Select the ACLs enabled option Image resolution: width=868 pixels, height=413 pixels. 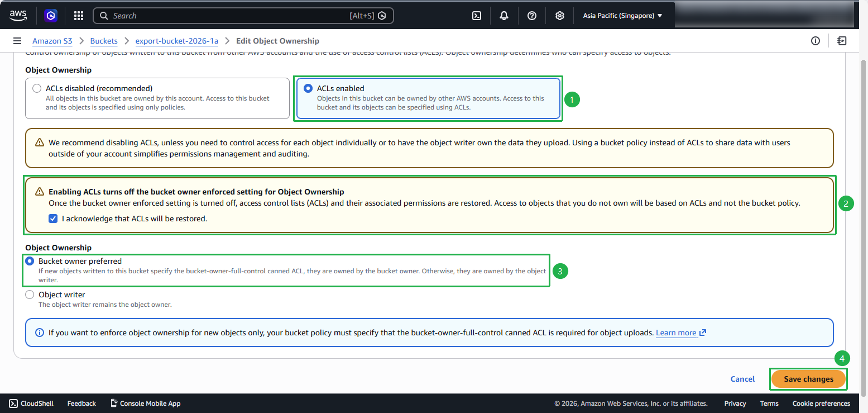(x=308, y=88)
